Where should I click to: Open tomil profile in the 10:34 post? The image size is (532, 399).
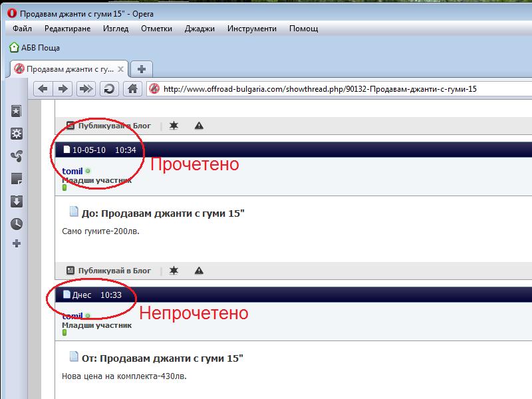[72, 171]
